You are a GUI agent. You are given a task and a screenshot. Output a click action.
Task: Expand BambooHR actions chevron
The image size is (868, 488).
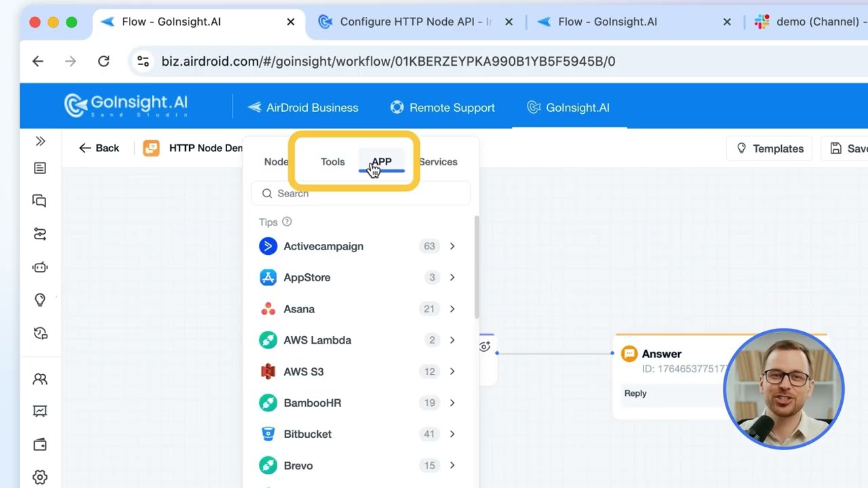coord(452,403)
